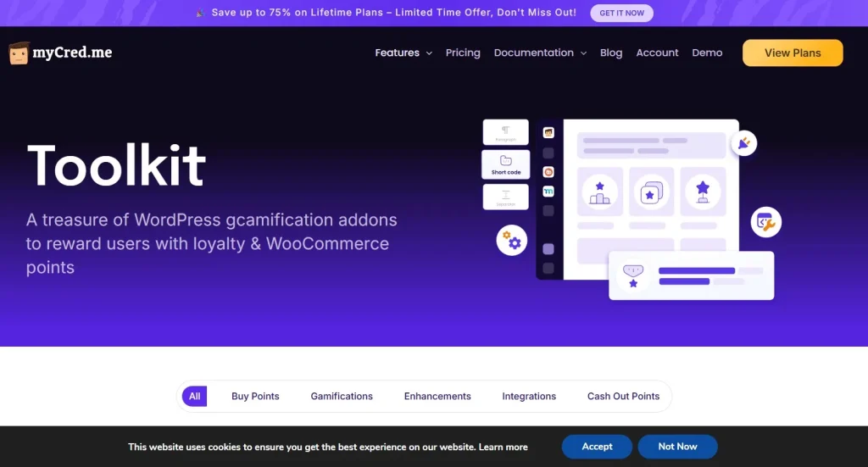Select the All filter tab
This screenshot has height=467, width=868.
point(194,396)
